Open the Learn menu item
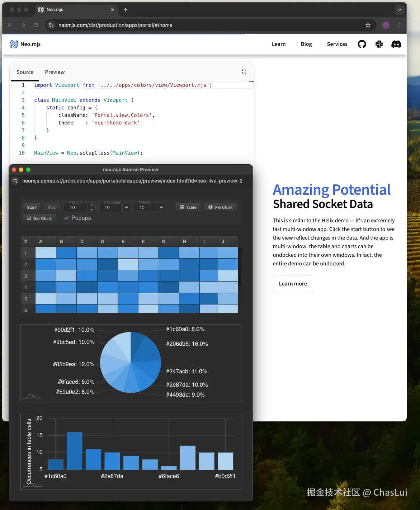The height and width of the screenshot is (510, 420). pyautogui.click(x=279, y=44)
